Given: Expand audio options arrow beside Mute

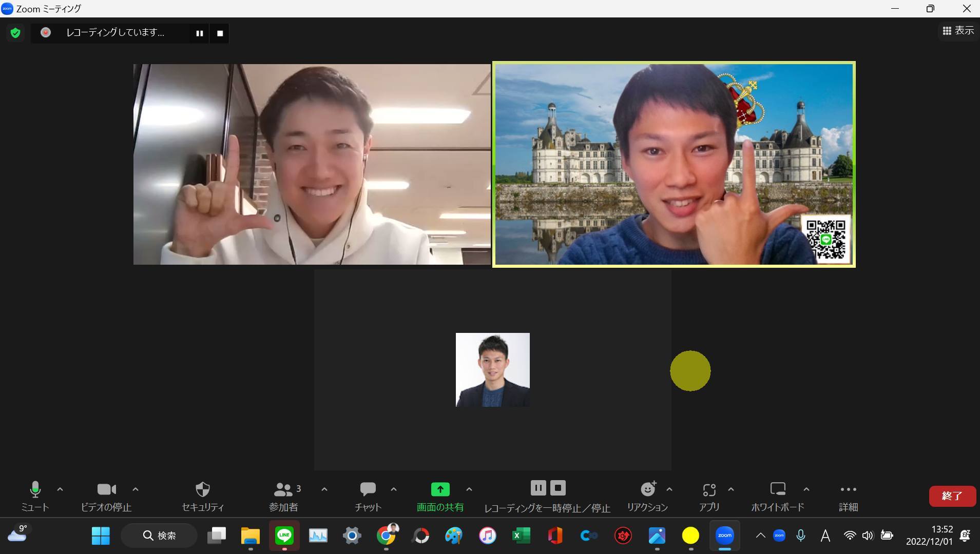Looking at the screenshot, I should click(x=60, y=489).
